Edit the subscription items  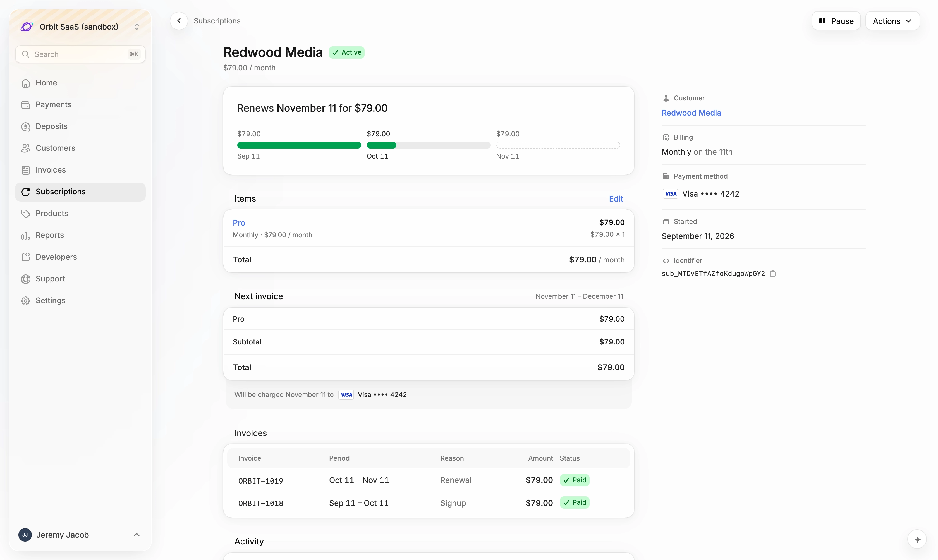(x=616, y=199)
